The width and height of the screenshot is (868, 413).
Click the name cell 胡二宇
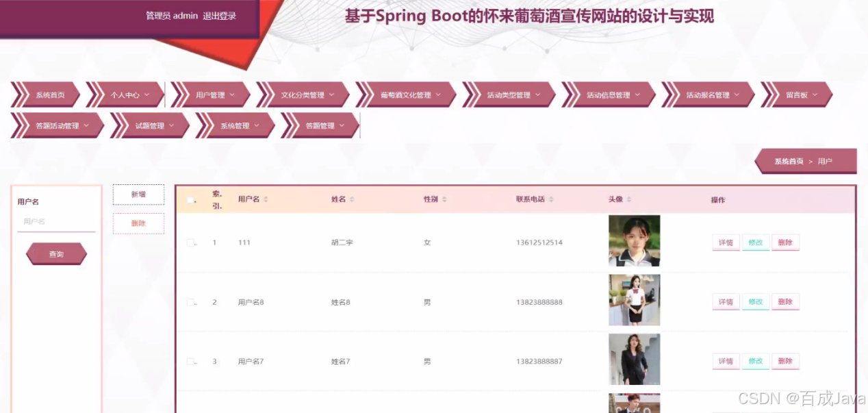[342, 242]
